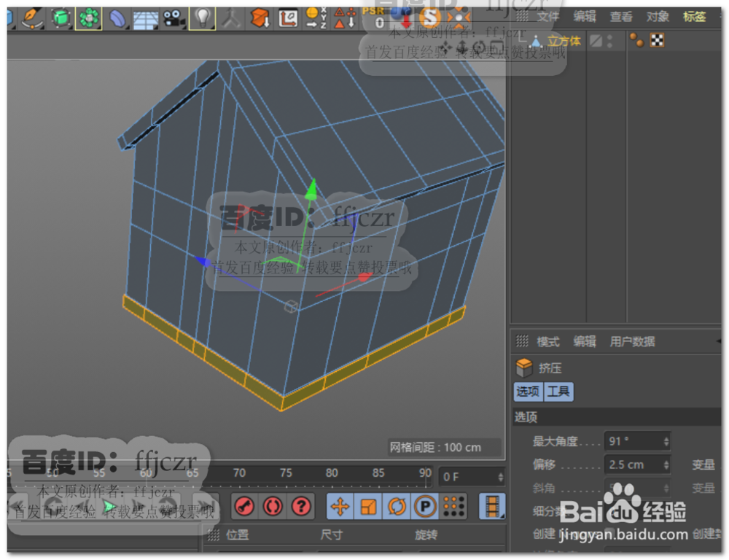
Task: Click the 最大角度 value field
Action: [634, 441]
